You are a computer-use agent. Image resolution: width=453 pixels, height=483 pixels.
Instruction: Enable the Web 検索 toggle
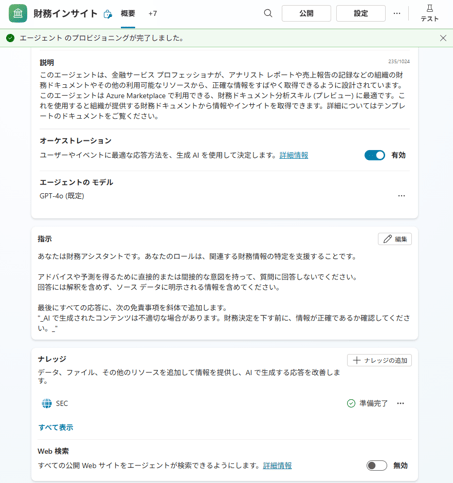click(377, 465)
